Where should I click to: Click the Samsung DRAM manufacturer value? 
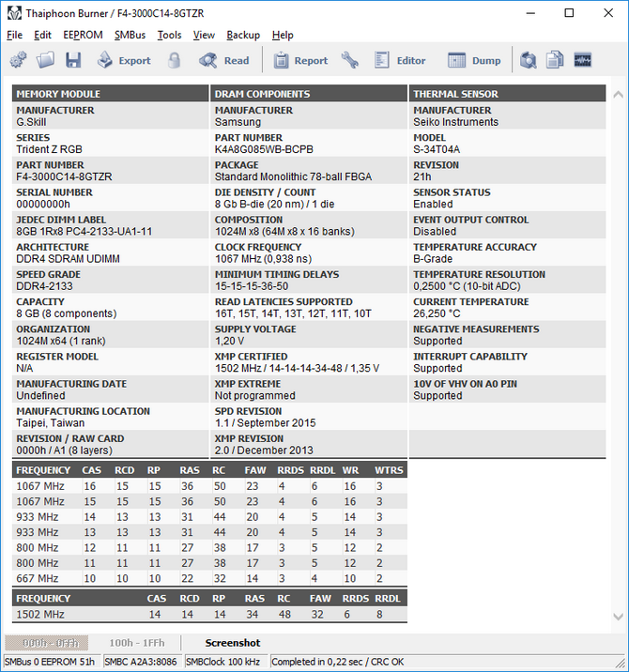[x=238, y=122]
